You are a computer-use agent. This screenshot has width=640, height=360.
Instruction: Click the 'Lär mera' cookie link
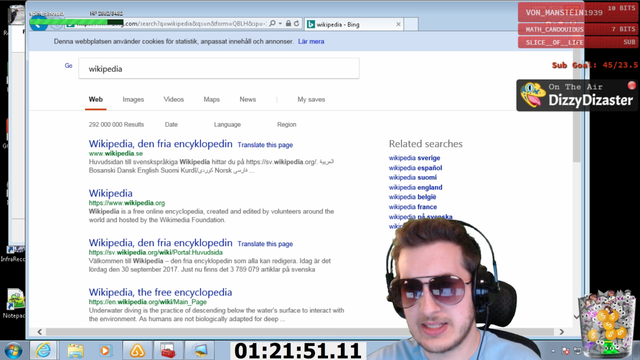point(311,42)
